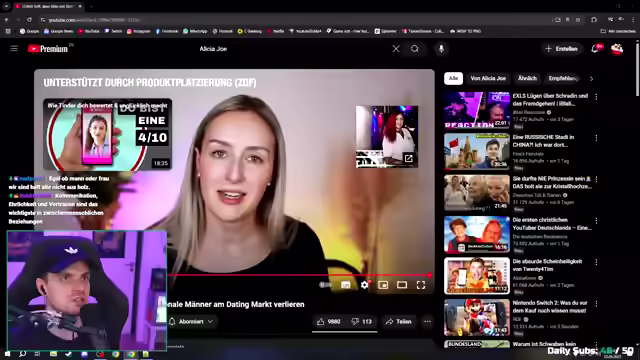Open the video settings gear
Screen dimensions: 640x360
(x=364, y=285)
